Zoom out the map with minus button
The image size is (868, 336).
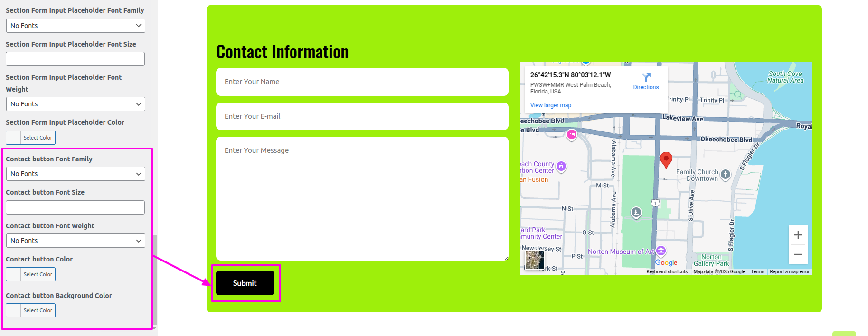[798, 254]
